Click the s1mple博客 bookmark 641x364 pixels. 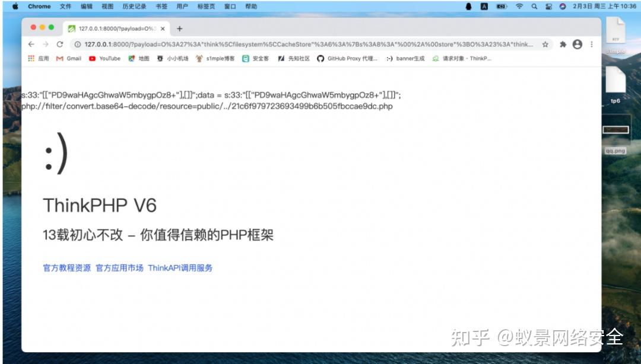tap(216, 58)
